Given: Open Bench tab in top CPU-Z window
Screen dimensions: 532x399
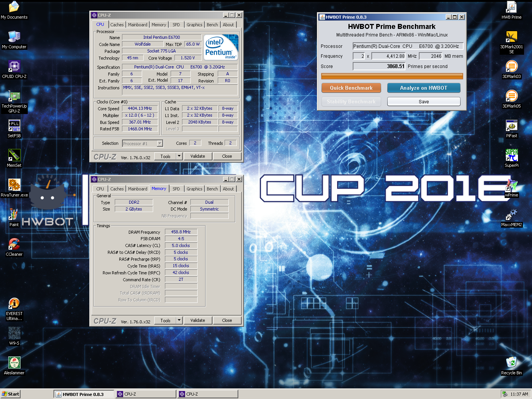Looking at the screenshot, I should [212, 25].
